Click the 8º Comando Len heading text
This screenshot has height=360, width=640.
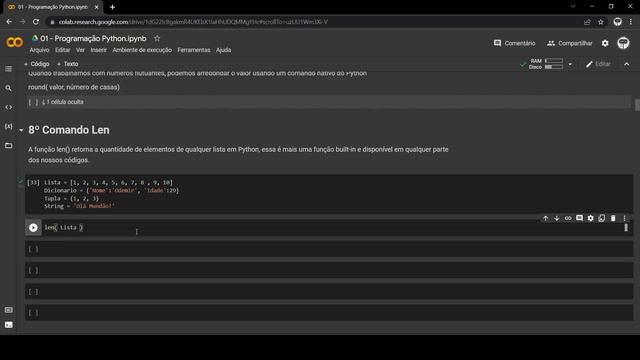click(69, 130)
